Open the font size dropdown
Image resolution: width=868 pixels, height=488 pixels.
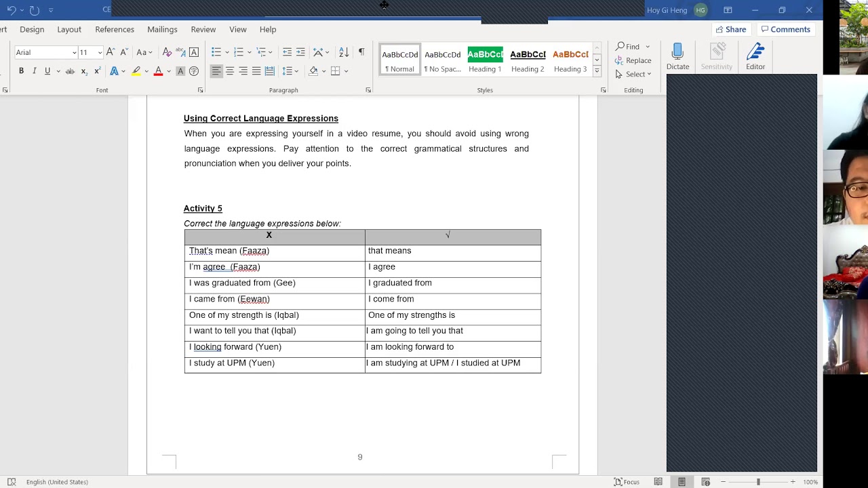(100, 52)
